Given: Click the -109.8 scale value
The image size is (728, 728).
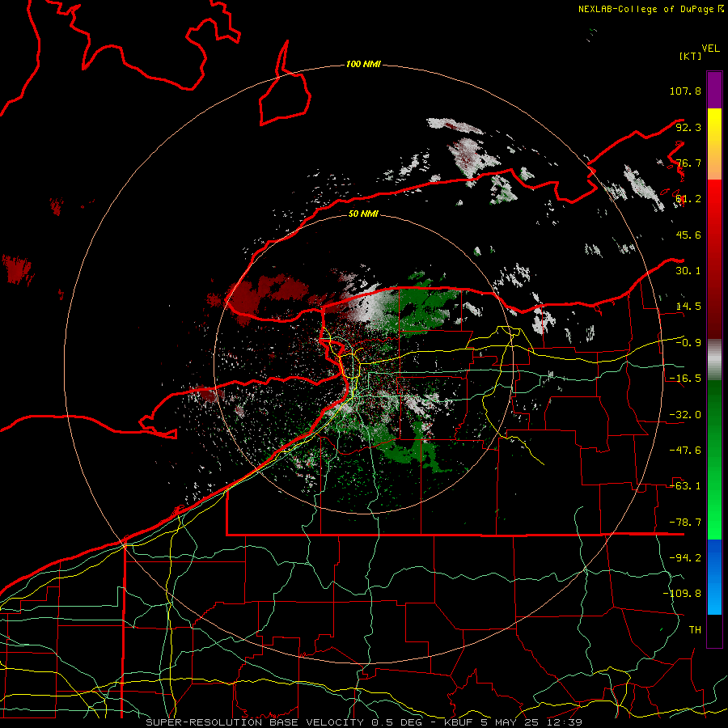Looking at the screenshot, I should (x=682, y=594).
